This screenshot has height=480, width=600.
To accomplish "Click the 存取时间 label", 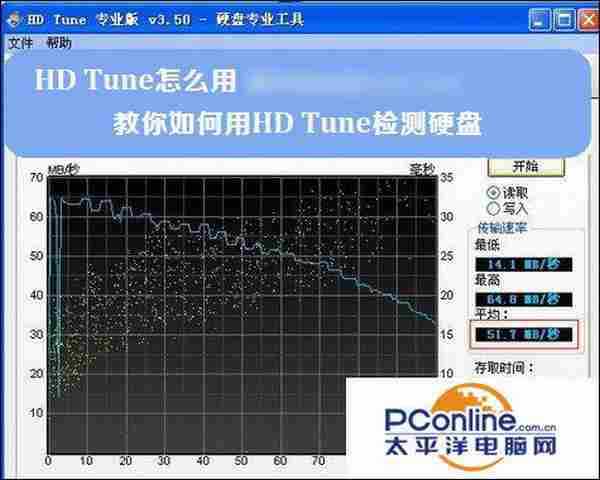I will [504, 368].
